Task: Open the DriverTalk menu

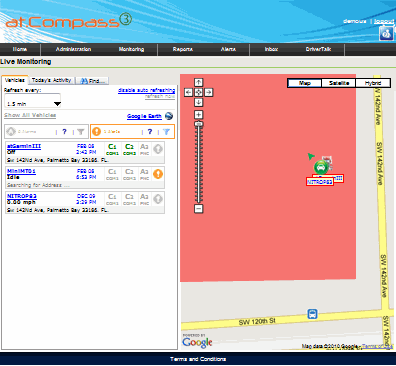Action: point(318,49)
